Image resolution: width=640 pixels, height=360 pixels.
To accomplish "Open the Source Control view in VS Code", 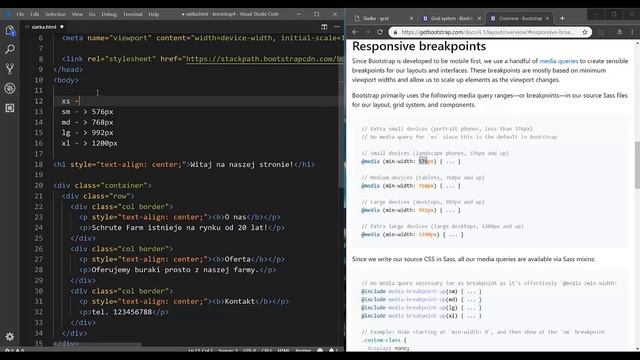I will point(10,69).
